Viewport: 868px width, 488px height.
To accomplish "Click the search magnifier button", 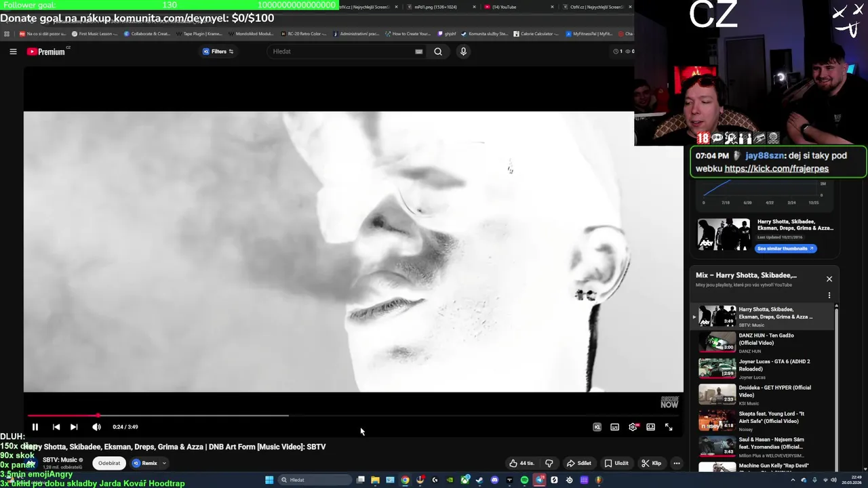I will 438,52.
